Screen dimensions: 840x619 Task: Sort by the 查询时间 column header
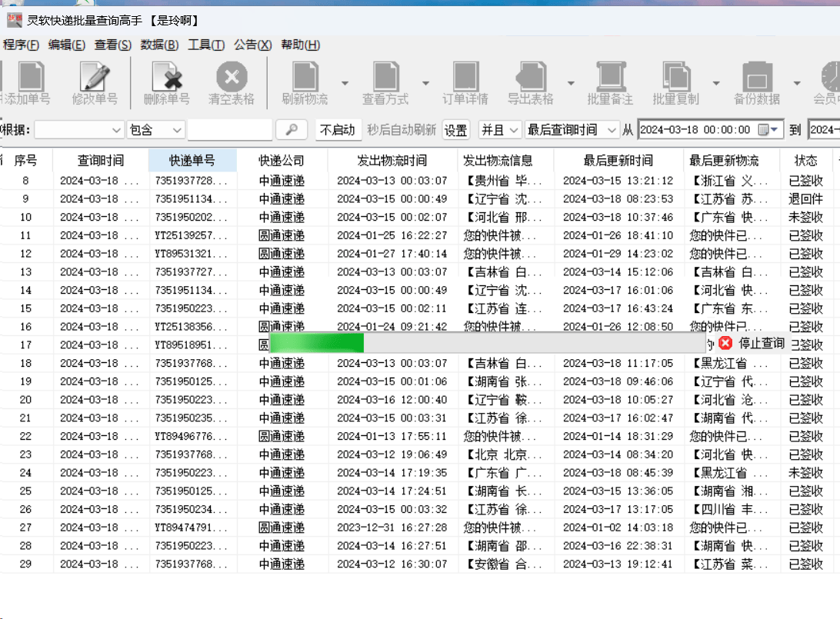[x=101, y=160]
